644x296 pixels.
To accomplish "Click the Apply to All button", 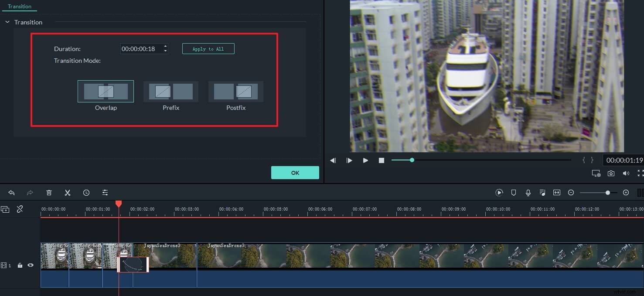I will point(208,48).
